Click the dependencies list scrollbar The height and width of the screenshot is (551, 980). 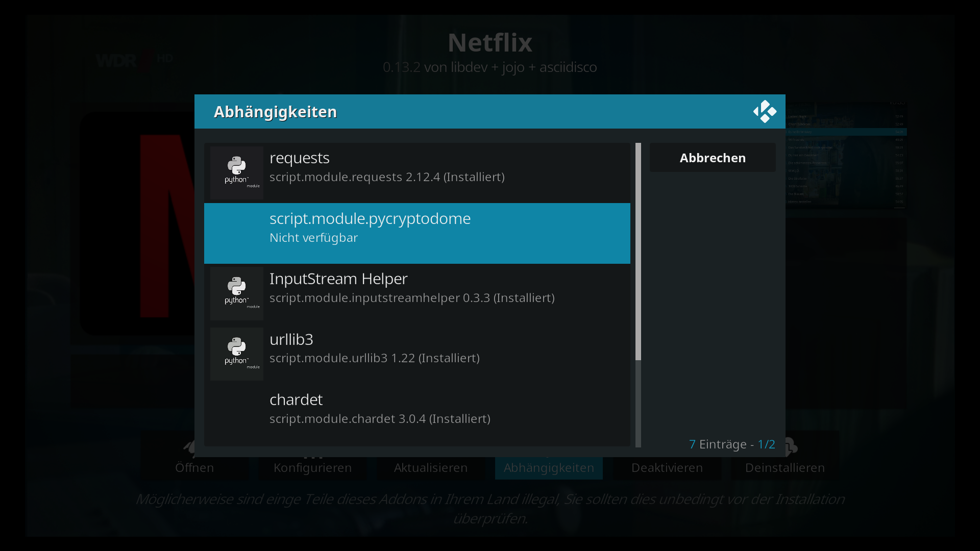point(638,295)
